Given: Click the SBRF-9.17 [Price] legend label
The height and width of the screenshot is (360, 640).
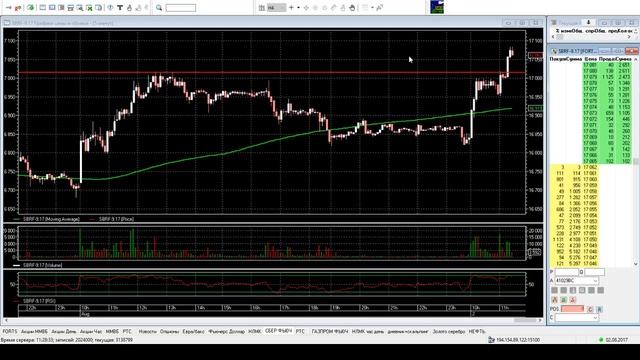Looking at the screenshot, I should click(116, 219).
